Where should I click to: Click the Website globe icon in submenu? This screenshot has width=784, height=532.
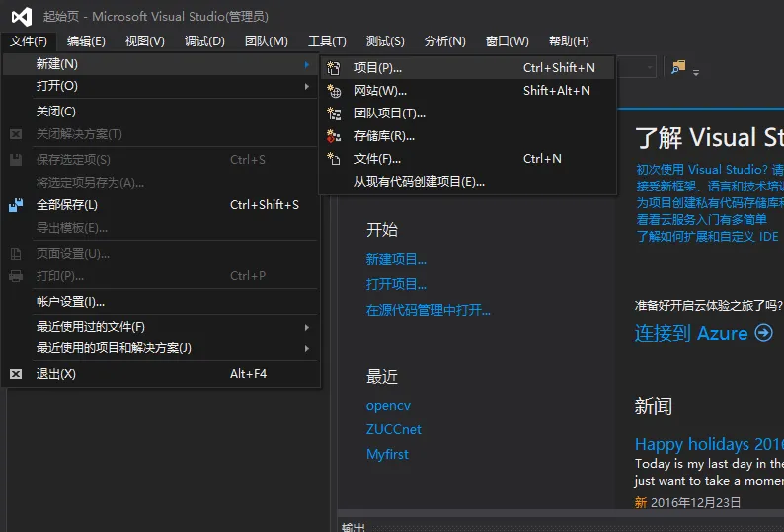(334, 91)
